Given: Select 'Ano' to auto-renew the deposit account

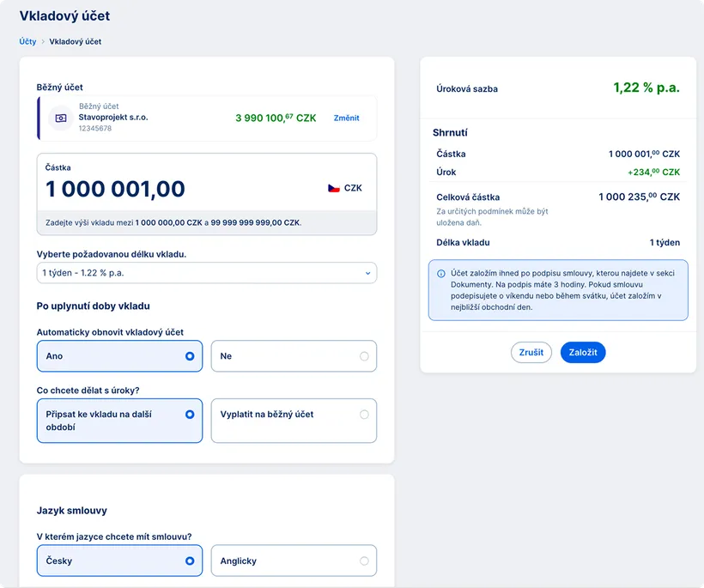Looking at the screenshot, I should point(120,356).
